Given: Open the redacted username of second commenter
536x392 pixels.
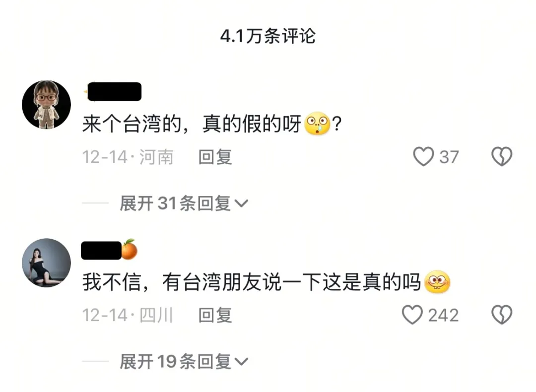Looking at the screenshot, I should [101, 251].
